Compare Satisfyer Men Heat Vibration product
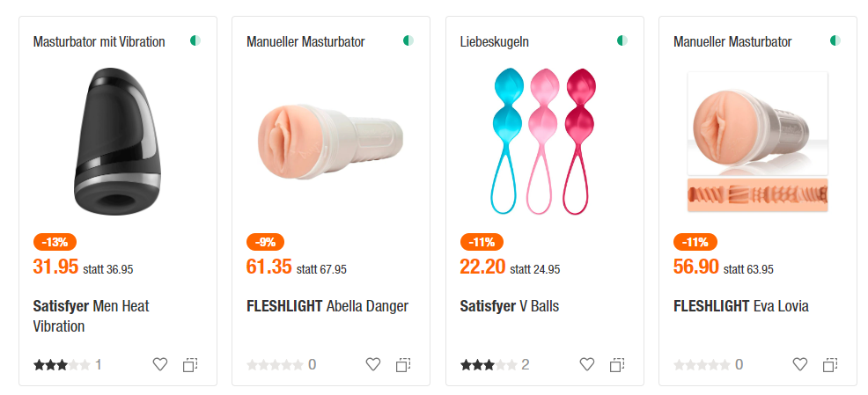The image size is (868, 395). (190, 364)
